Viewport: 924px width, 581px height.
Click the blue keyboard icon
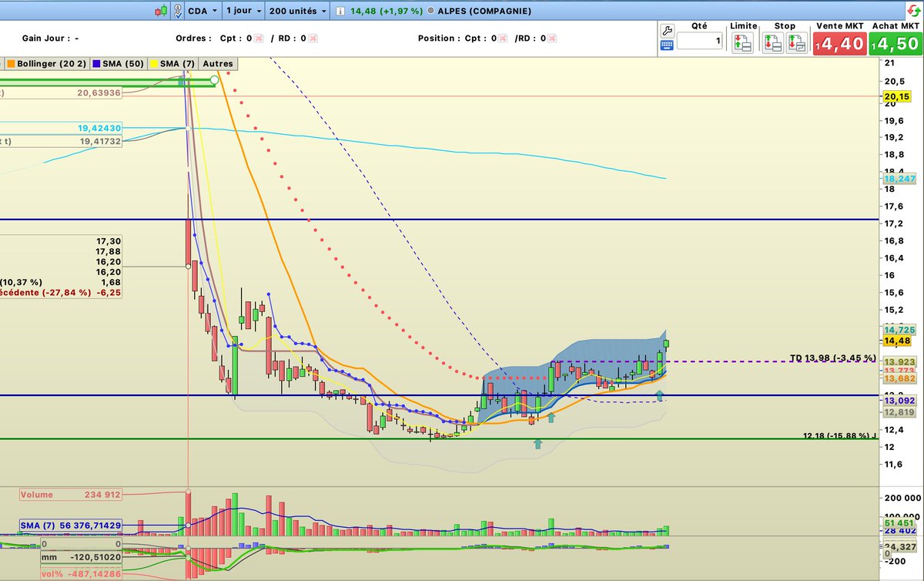(x=667, y=45)
